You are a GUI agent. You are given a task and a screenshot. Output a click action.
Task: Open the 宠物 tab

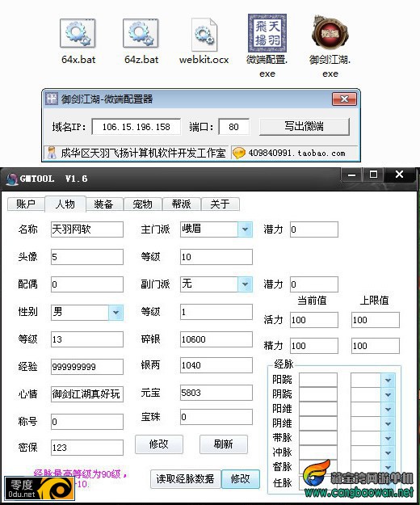(x=143, y=204)
